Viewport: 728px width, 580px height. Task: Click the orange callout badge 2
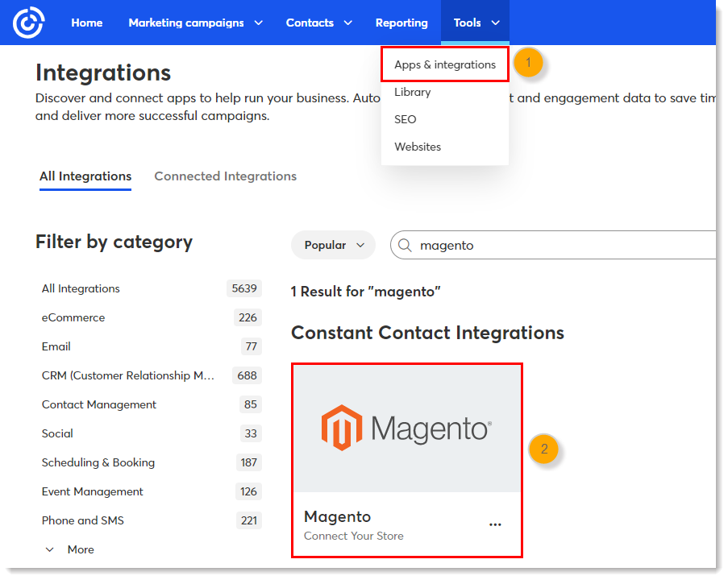click(545, 449)
